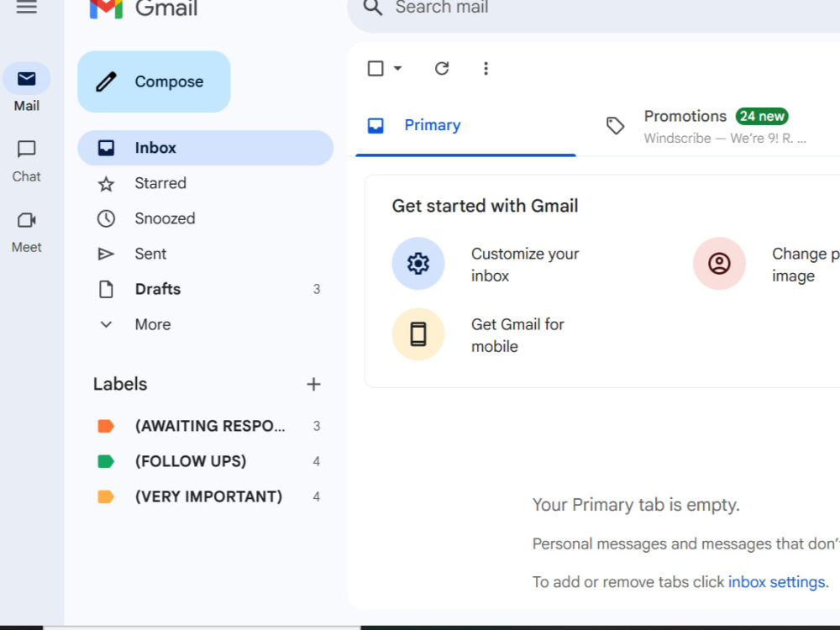Screen dimensions: 840x630
Task: Click the Get started with Gmail heading
Action: click(485, 206)
